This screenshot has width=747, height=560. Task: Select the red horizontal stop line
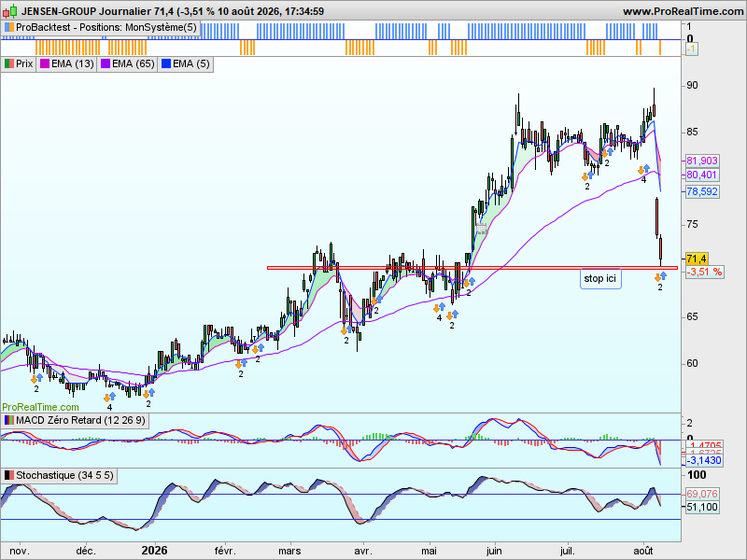click(472, 268)
